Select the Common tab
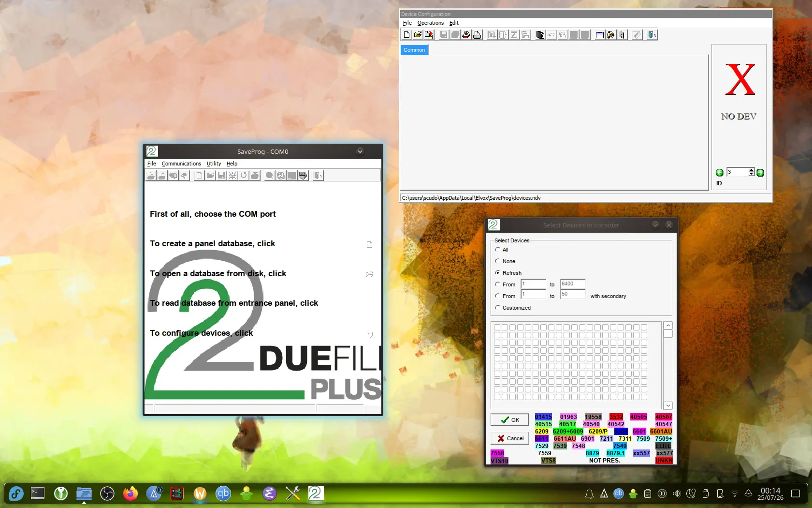The width and height of the screenshot is (812, 508). [x=414, y=50]
